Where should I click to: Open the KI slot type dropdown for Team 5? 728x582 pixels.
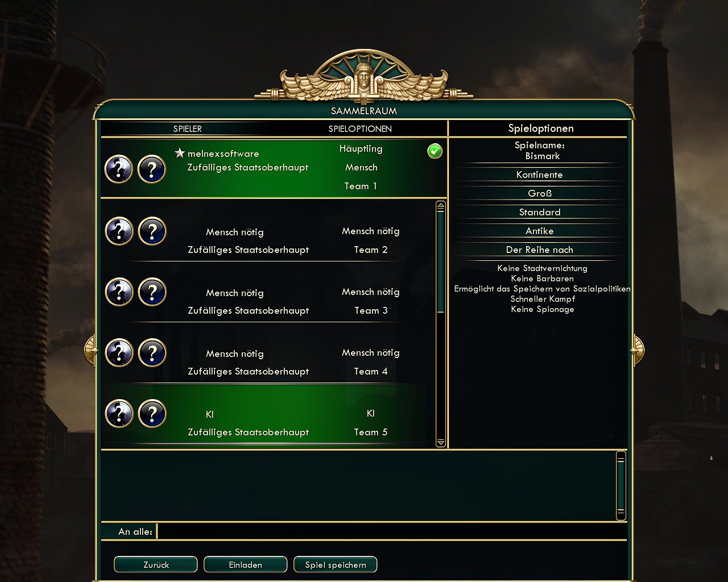(x=370, y=414)
